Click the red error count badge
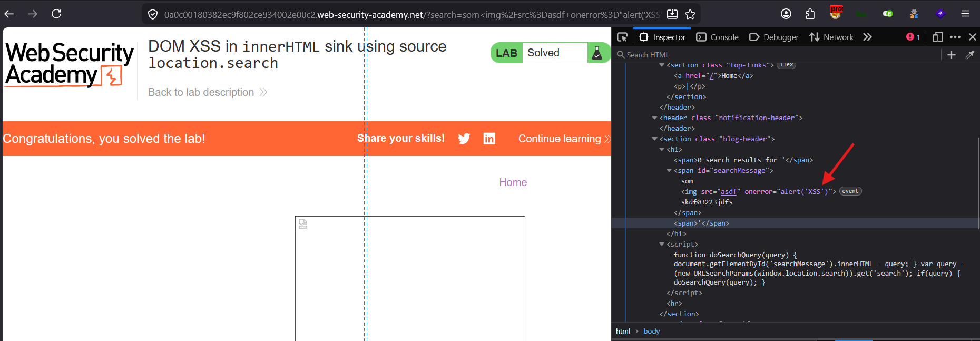 (x=913, y=37)
